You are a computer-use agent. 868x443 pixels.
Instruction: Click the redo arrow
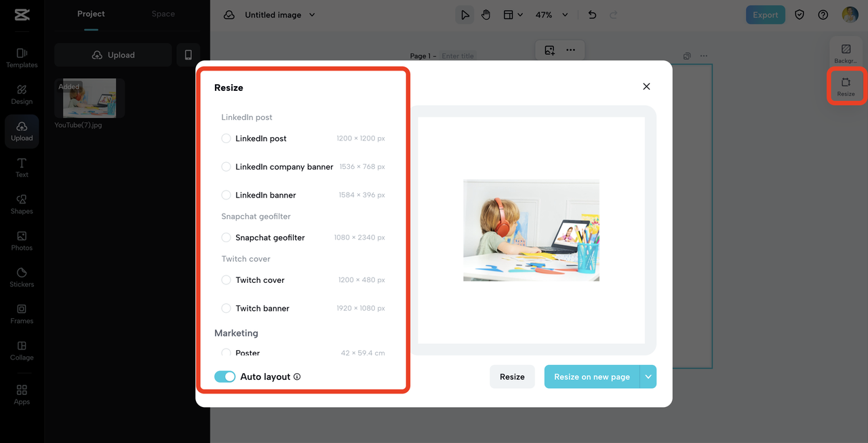click(x=614, y=15)
